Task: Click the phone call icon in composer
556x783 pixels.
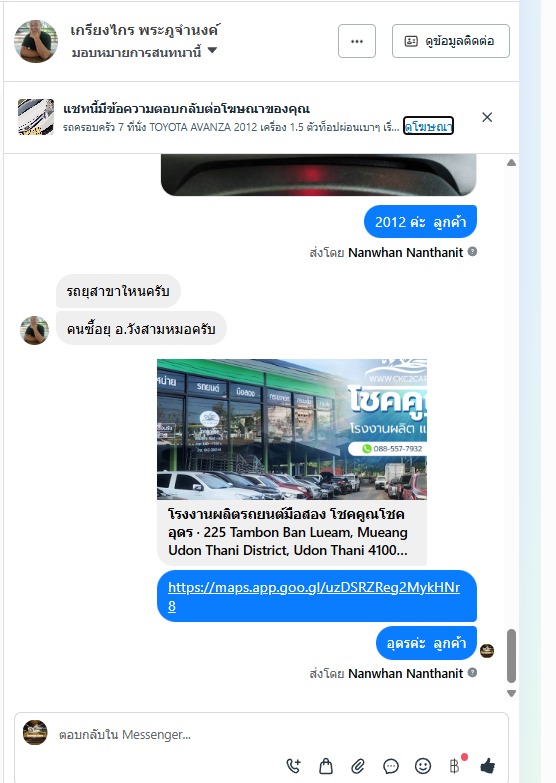Action: (x=293, y=766)
